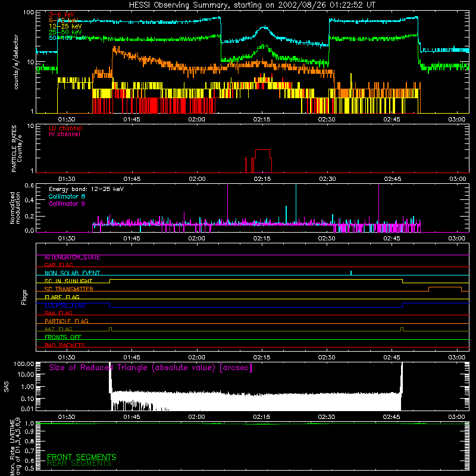Click the ATTENUATOR_STATE flag label
This screenshot has width=476, height=476.
click(x=72, y=257)
